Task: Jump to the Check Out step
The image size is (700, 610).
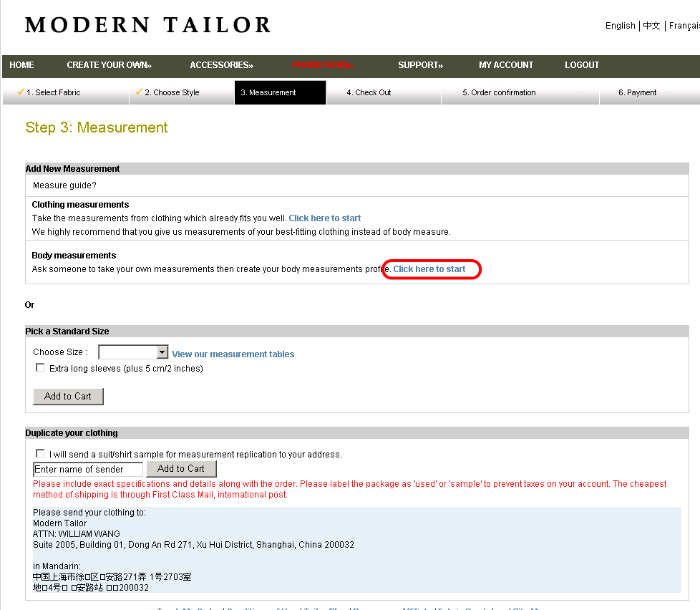Action: 369,92
